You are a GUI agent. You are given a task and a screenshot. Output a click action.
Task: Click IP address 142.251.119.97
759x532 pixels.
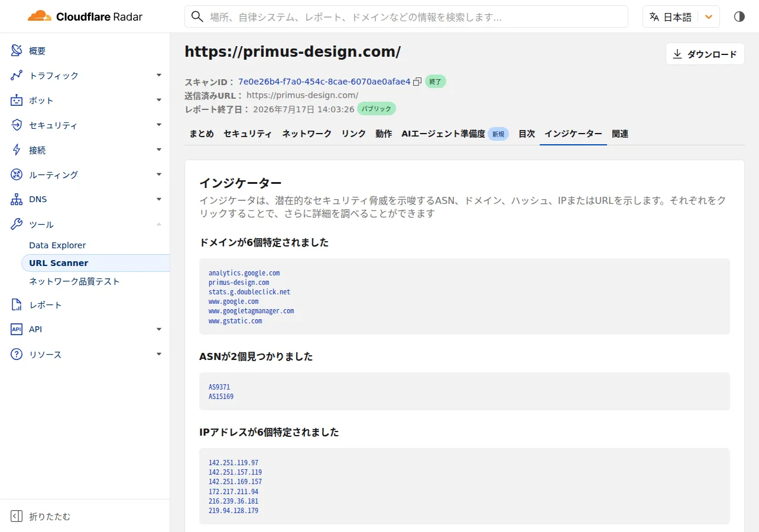click(233, 463)
